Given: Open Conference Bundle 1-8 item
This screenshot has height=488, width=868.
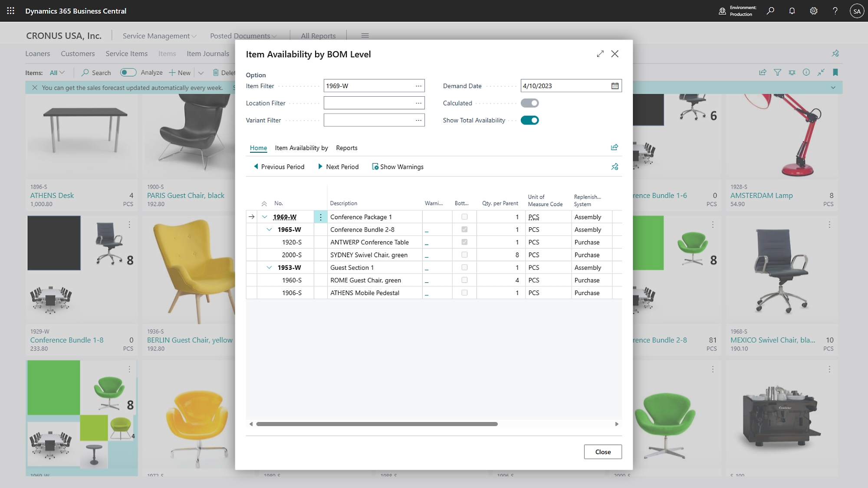Looking at the screenshot, I should 67,340.
